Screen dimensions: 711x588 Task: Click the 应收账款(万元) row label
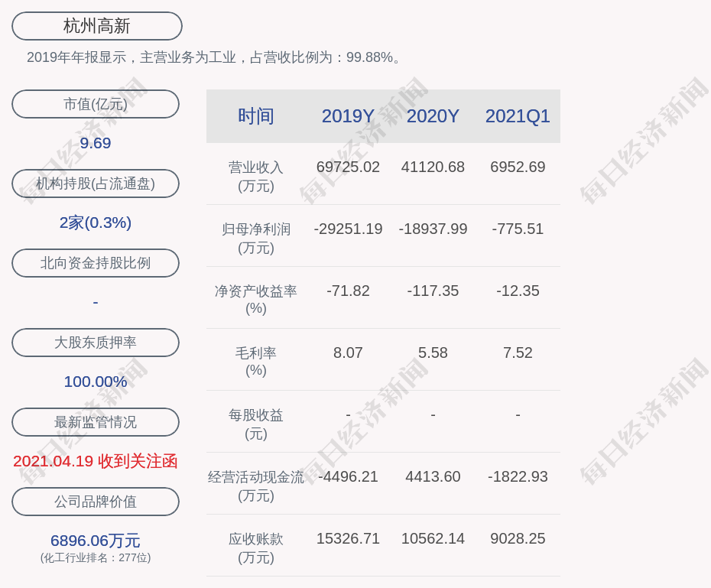click(x=256, y=548)
